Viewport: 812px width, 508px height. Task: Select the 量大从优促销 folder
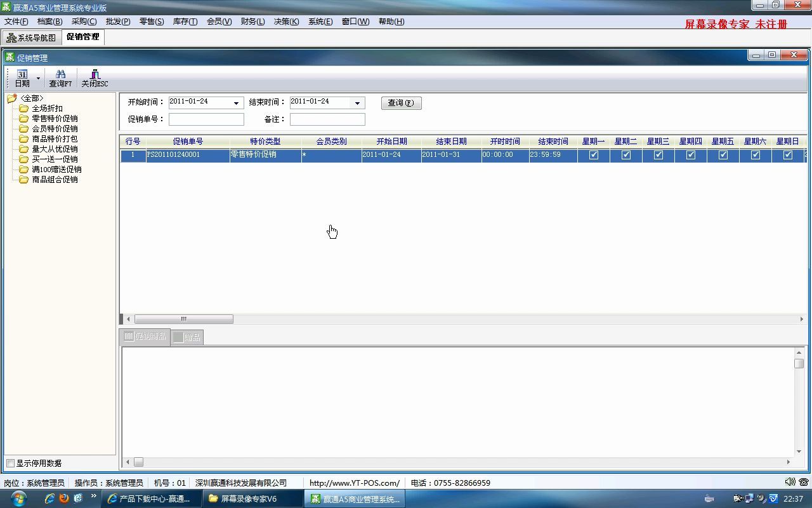click(49, 149)
